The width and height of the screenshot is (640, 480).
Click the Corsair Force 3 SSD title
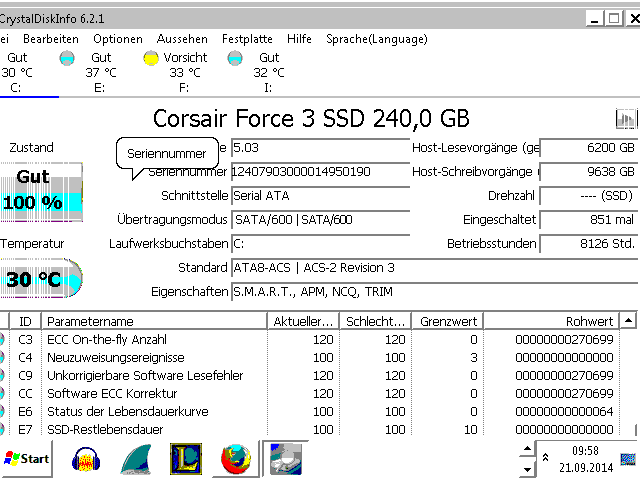pos(311,119)
